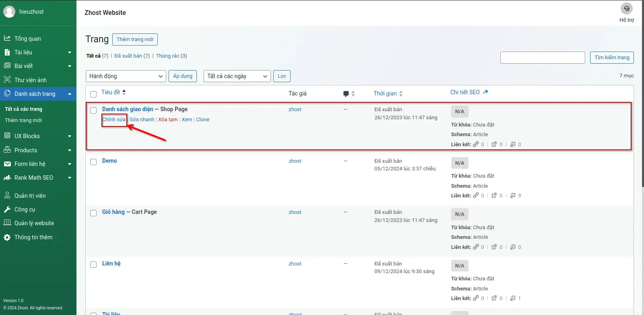Click the Áp dụng button
Image resolution: width=644 pixels, height=315 pixels.
point(183,76)
